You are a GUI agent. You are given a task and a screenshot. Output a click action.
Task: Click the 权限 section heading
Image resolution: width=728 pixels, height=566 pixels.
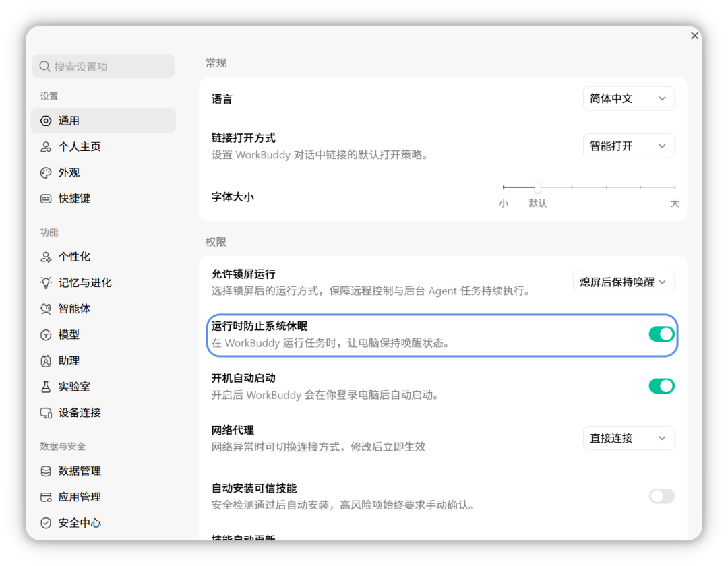pos(216,242)
